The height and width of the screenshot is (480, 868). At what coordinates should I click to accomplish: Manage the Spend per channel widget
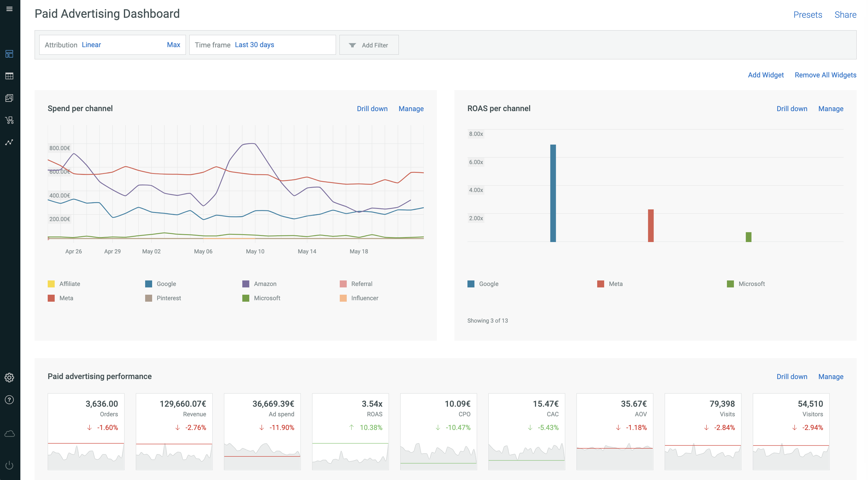pos(411,109)
